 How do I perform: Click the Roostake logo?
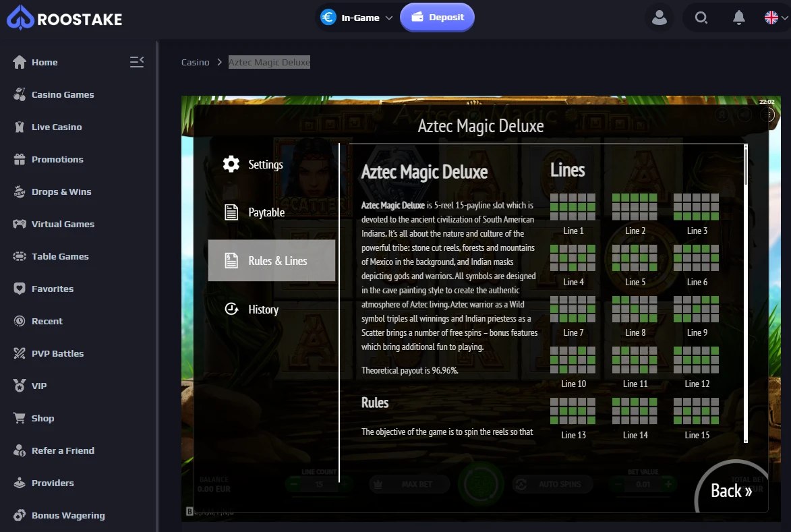[x=65, y=18]
